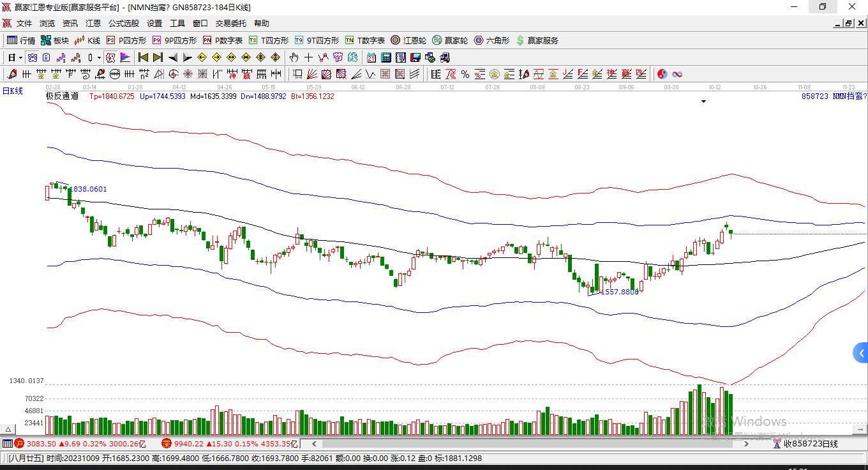Click the red floppy disk save icon
This screenshot has height=470, width=868.
pos(415,57)
